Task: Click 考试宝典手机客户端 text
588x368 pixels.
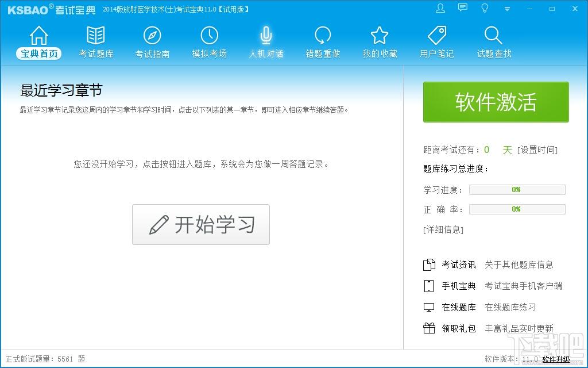Action: pos(524,286)
